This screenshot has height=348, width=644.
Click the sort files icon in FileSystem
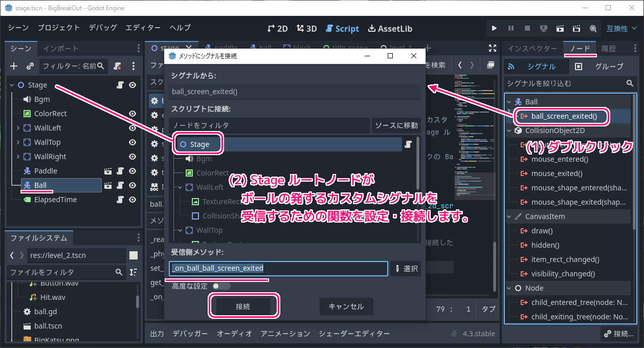click(x=134, y=272)
